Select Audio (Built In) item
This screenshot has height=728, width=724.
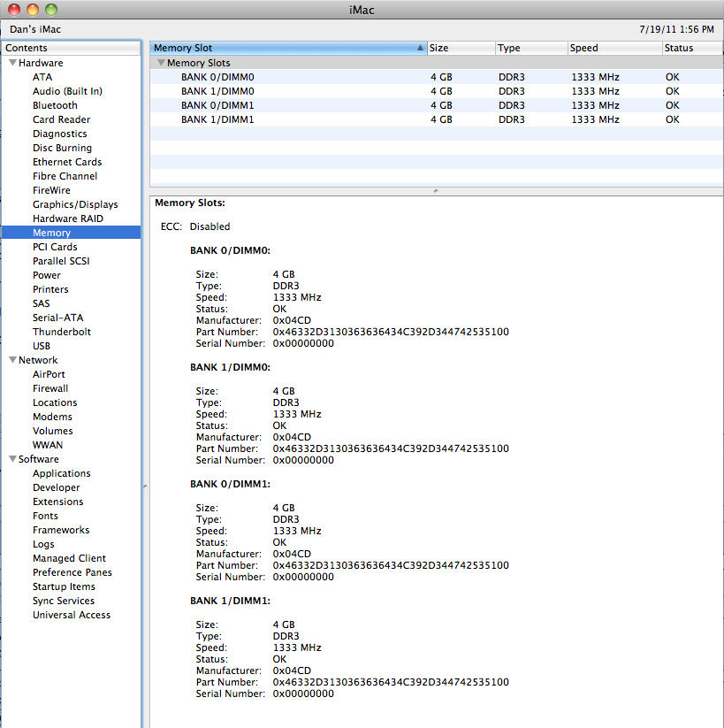click(67, 91)
